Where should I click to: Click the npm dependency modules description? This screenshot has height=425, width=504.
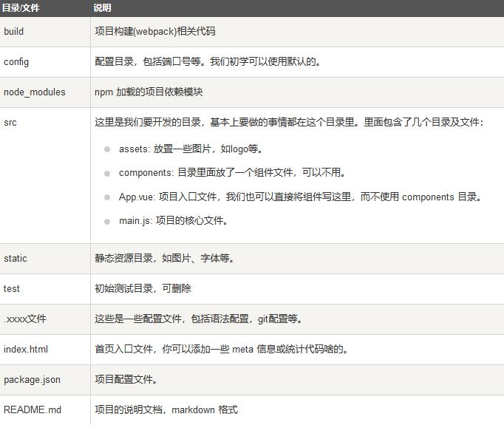point(149,92)
